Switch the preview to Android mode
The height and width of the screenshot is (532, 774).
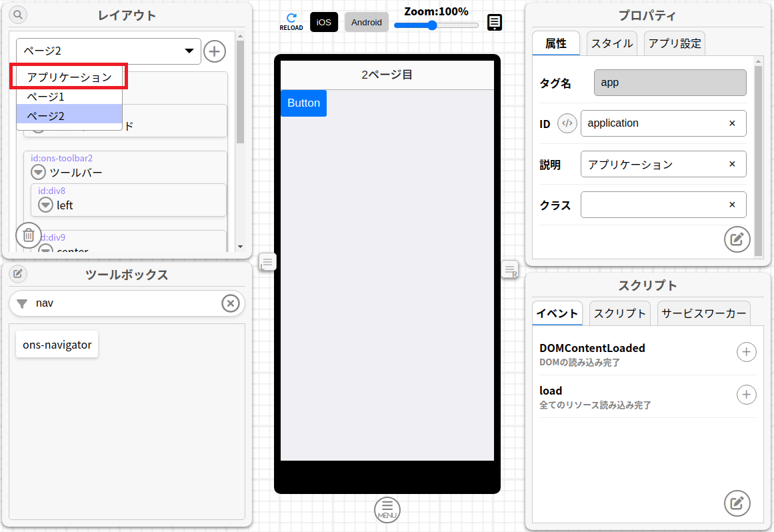(366, 22)
